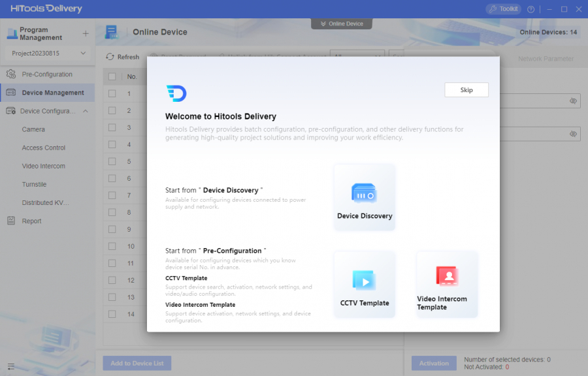Add a new program with plus icon
The height and width of the screenshot is (376, 588).
pyautogui.click(x=86, y=34)
